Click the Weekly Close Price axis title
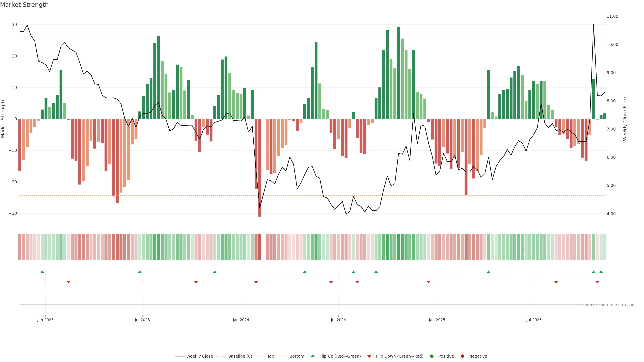 pos(625,119)
